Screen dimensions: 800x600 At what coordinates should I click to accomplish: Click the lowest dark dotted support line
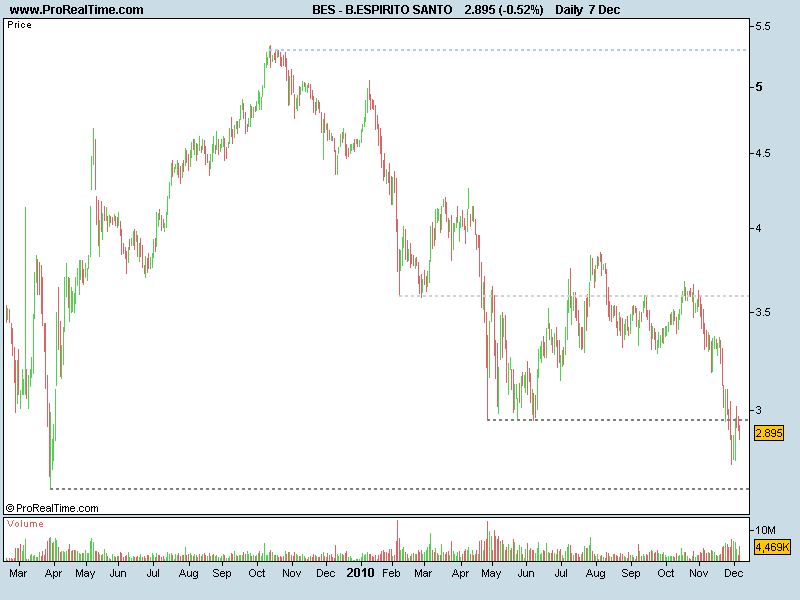tap(399, 489)
